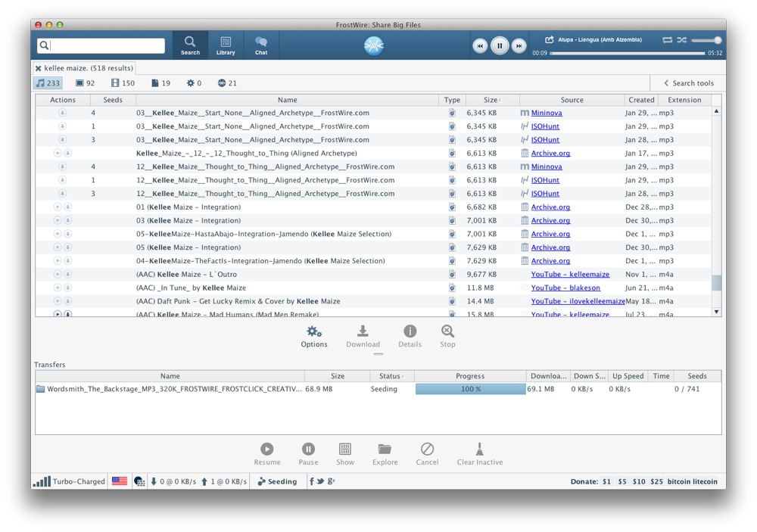The width and height of the screenshot is (757, 532).
Task: Filter results by audio (233)
Action: pyautogui.click(x=48, y=83)
